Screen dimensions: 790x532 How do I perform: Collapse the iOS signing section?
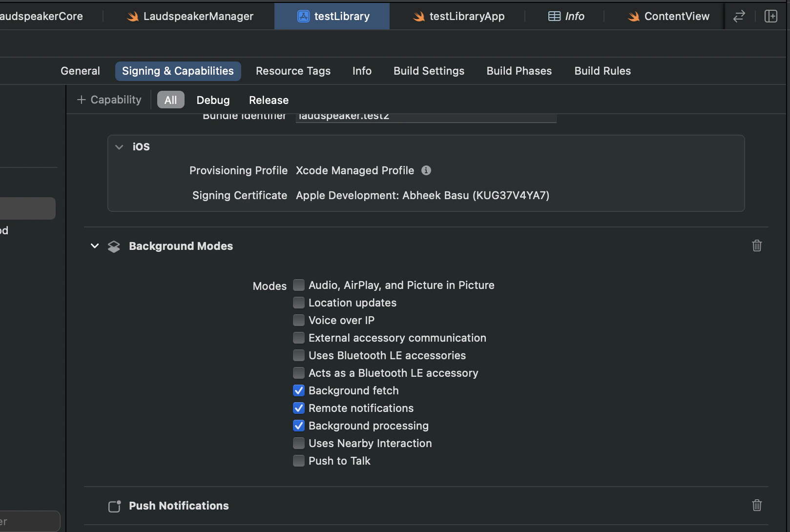pos(119,147)
